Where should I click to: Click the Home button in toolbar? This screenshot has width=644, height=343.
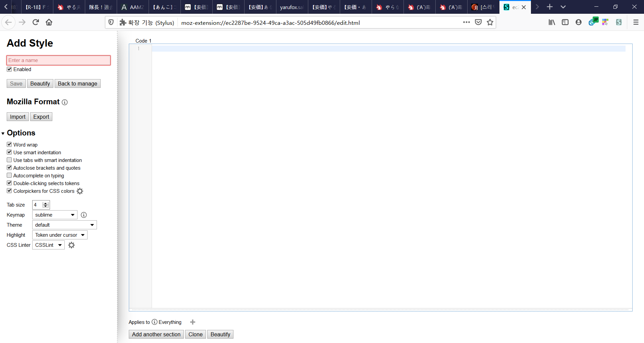point(49,22)
